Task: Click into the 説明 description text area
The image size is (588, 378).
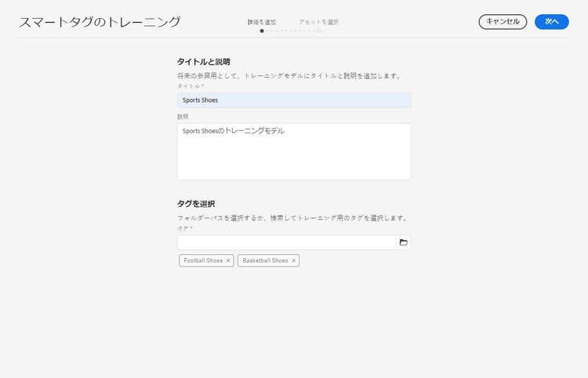Action: 294,151
